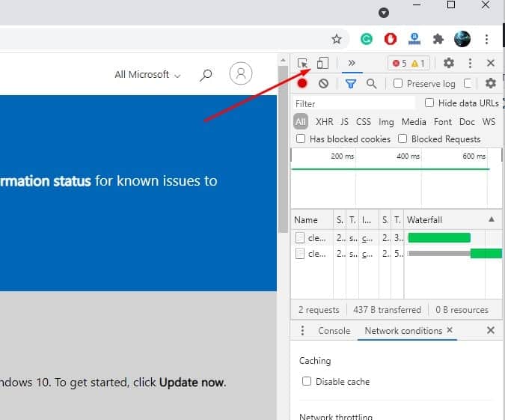Click the network overview timeline
The image size is (505, 420).
(396, 178)
